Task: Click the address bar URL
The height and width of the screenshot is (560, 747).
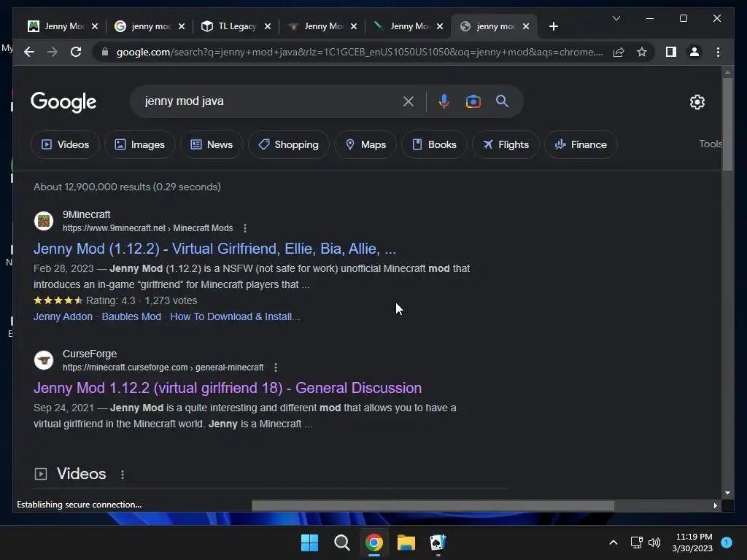Action: click(360, 52)
